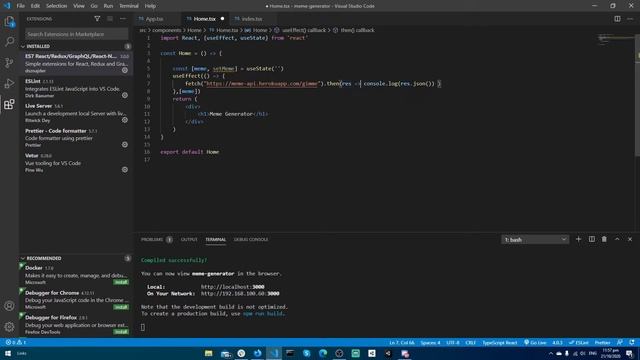Screen dimensions: 640x360
Task: Click Prettier status bar item
Action: click(x=602, y=342)
